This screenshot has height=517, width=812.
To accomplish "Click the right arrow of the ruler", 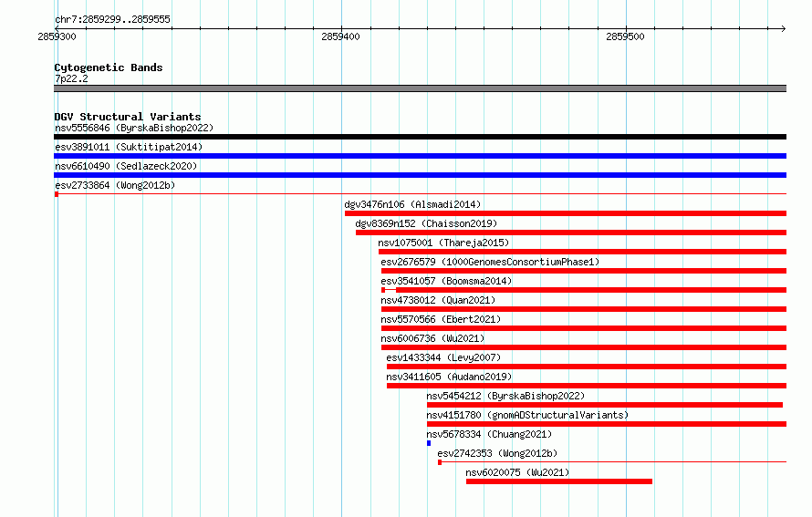I will click(x=784, y=28).
